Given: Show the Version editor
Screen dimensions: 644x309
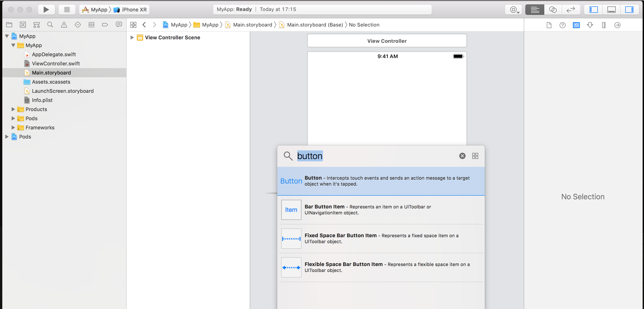Looking at the screenshot, I should pyautogui.click(x=571, y=10).
